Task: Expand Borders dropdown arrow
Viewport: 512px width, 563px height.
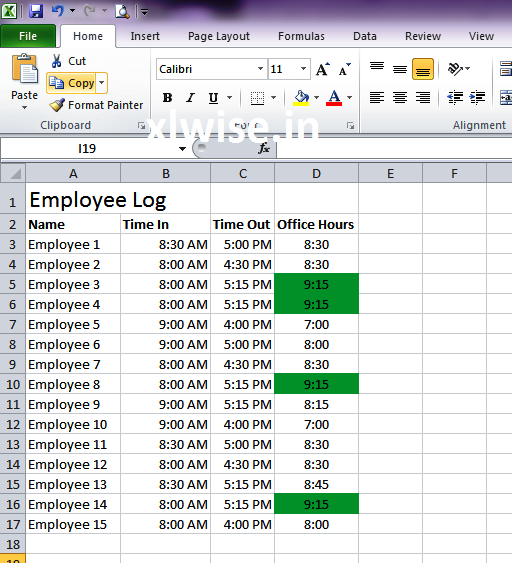Action: tap(274, 98)
